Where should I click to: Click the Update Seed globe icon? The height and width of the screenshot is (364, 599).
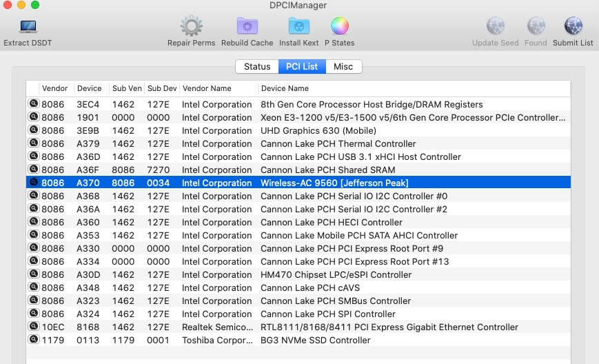tap(495, 27)
